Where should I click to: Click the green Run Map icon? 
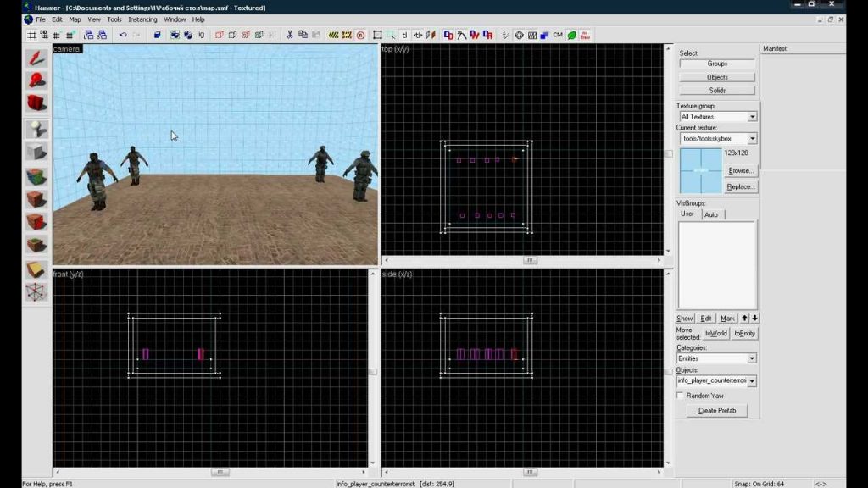tap(571, 35)
